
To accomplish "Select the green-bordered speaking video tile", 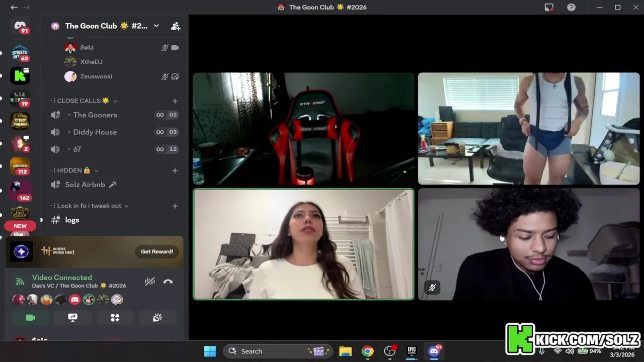I will tap(303, 244).
